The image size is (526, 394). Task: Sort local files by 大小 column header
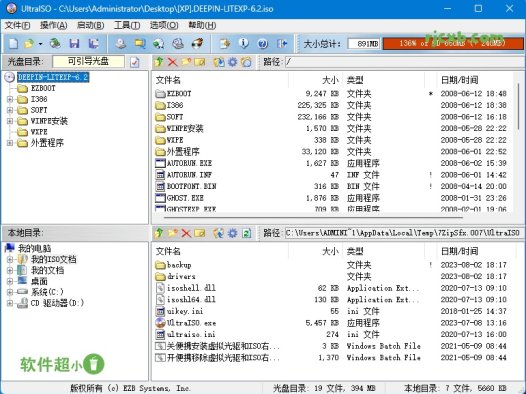tap(315, 251)
